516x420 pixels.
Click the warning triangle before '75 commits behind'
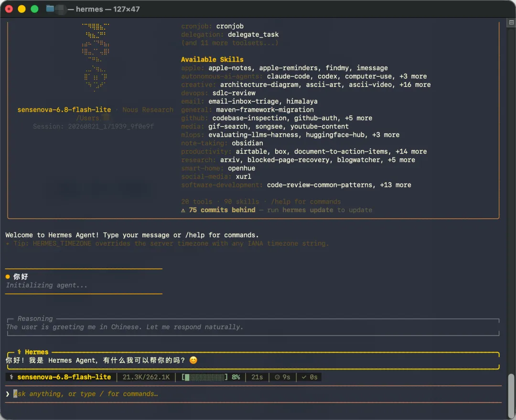pos(183,210)
